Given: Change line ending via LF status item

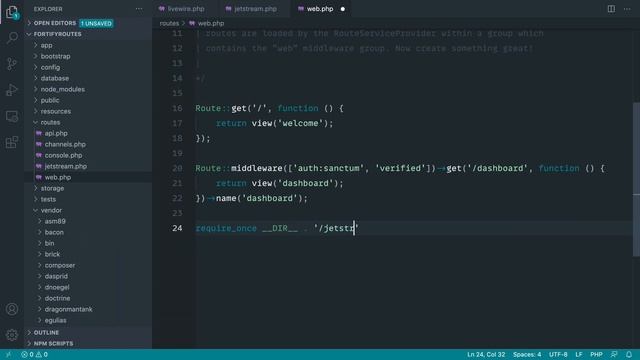Looking at the screenshot, I should point(578,354).
